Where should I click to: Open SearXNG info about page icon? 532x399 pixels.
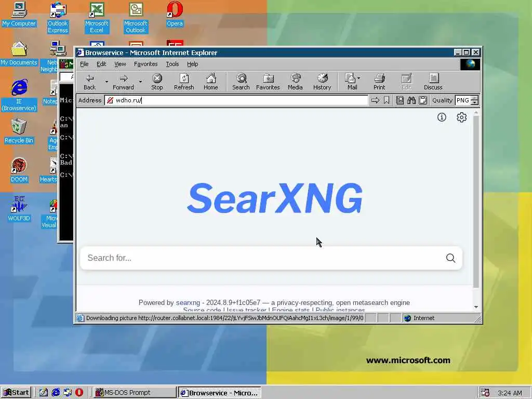click(442, 117)
